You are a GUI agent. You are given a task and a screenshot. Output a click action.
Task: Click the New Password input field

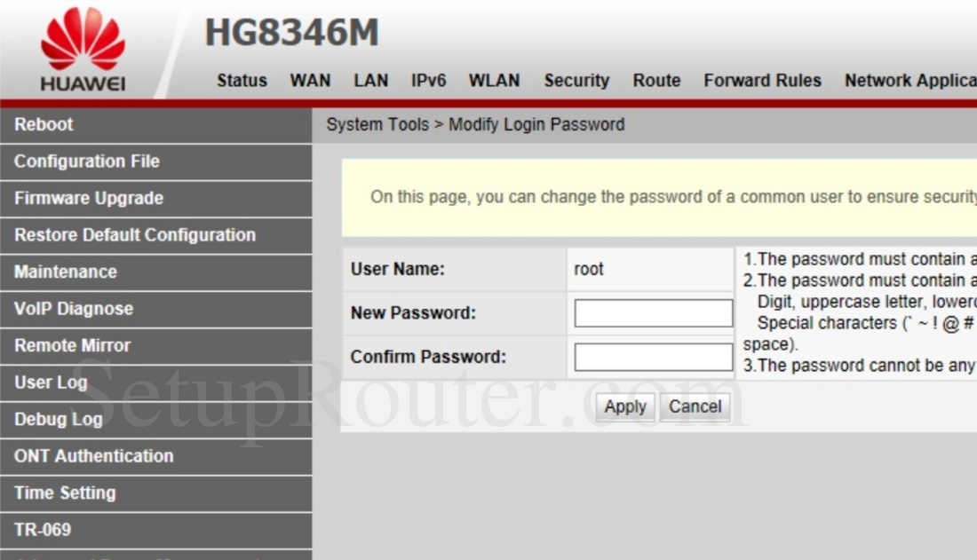(651, 312)
